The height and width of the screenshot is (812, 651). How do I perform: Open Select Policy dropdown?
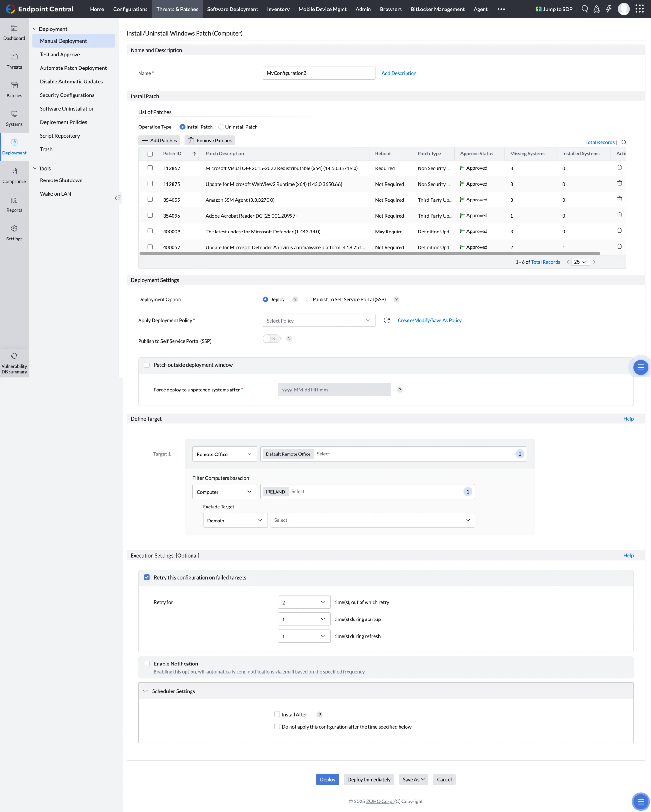pyautogui.click(x=319, y=320)
